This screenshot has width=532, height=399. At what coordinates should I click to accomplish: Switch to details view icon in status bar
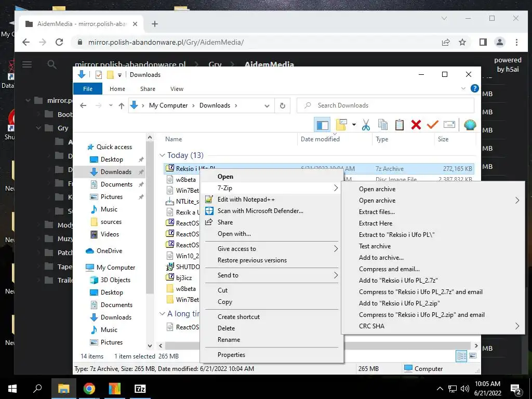pos(462,356)
